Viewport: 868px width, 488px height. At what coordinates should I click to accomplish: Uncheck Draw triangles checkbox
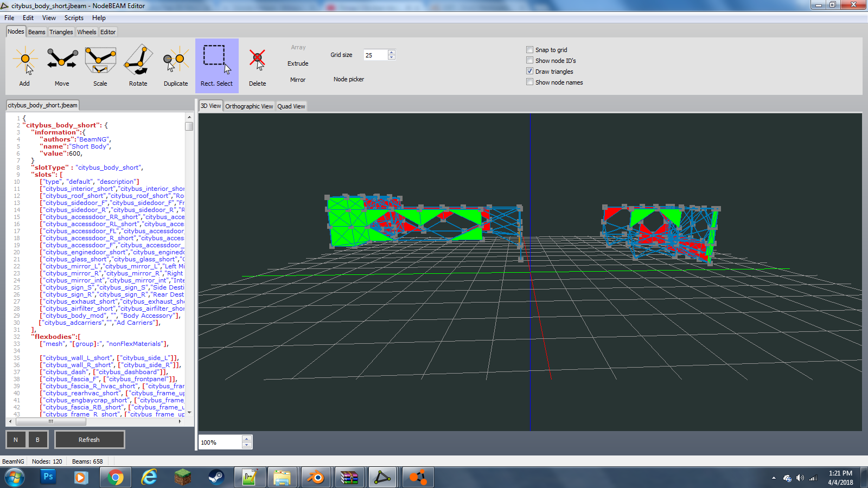tap(529, 72)
